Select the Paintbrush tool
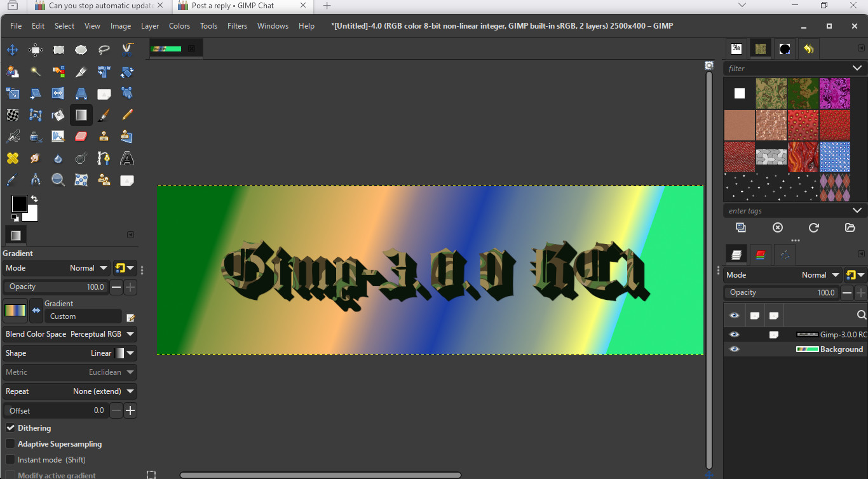 (x=104, y=115)
